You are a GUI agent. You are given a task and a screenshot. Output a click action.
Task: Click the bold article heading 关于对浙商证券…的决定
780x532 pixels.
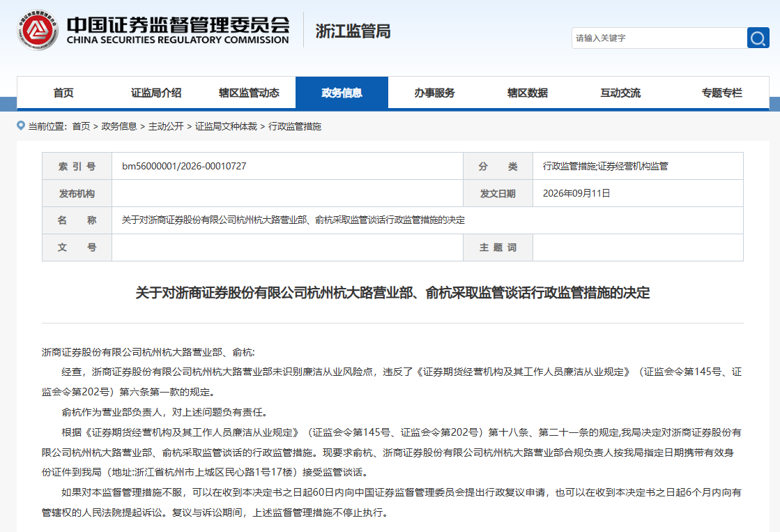coord(392,293)
